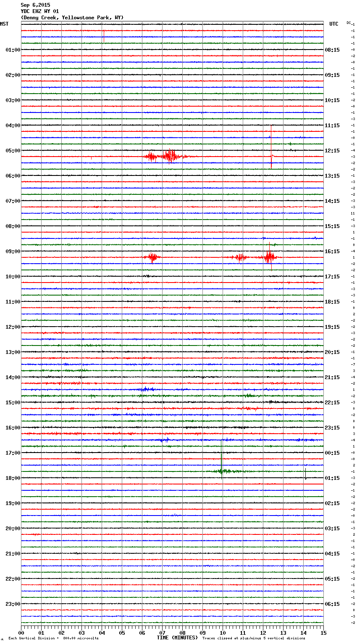Viewport: 357px width, 644px height.
Task: Click the 09:15 UTC time label
Action: (x=332, y=75)
